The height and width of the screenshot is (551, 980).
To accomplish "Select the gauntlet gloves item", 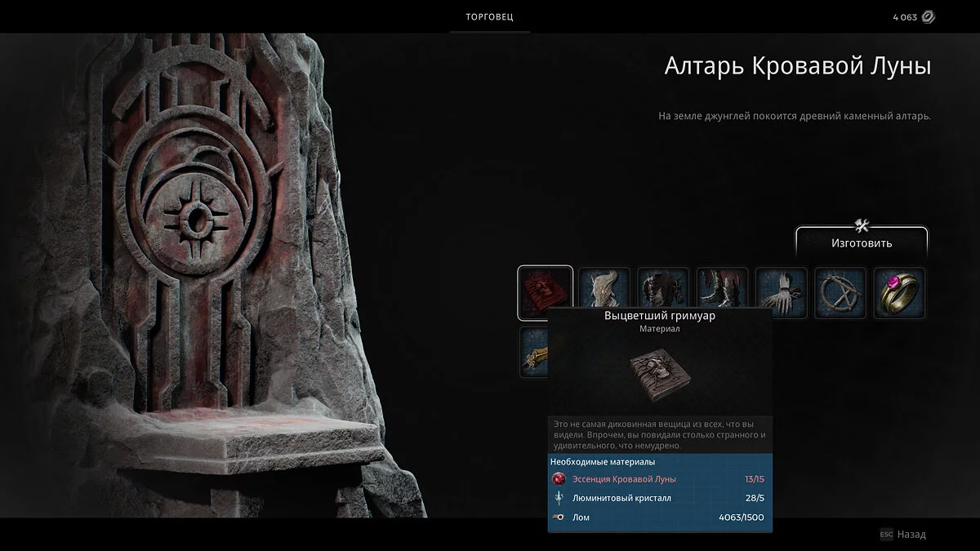I will pyautogui.click(x=782, y=293).
